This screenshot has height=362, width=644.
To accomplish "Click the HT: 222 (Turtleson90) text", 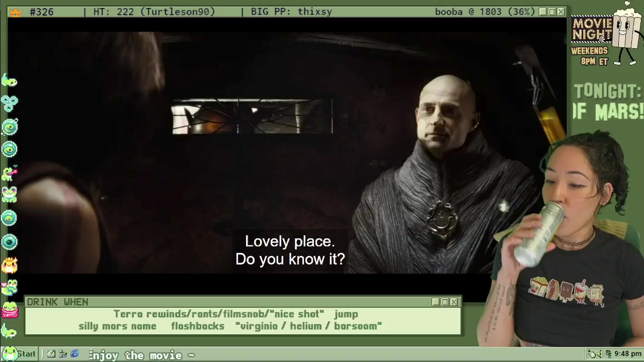I will point(154,12).
